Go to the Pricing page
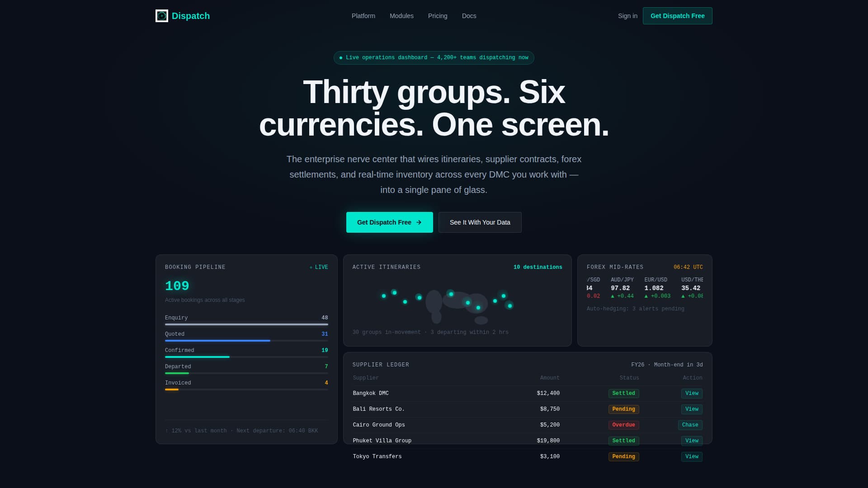This screenshot has height=488, width=868. pyautogui.click(x=438, y=16)
